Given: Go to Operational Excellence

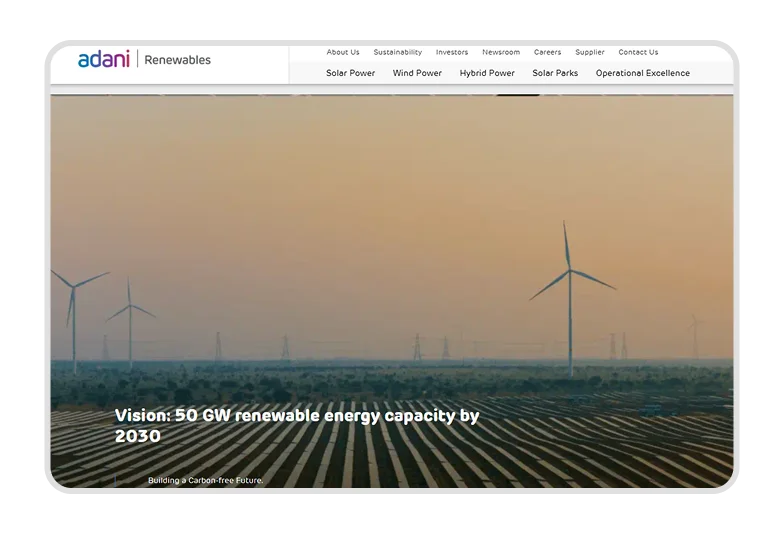Looking at the screenshot, I should point(642,73).
